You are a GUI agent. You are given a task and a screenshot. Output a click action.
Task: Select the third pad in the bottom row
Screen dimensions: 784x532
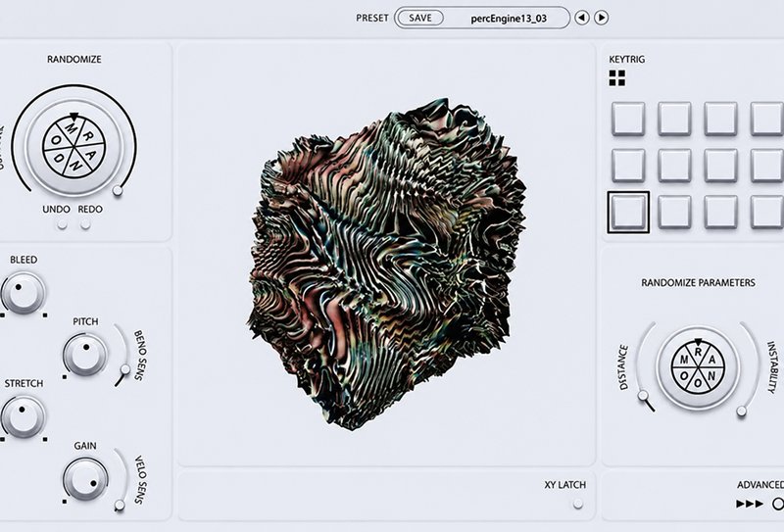(720, 212)
